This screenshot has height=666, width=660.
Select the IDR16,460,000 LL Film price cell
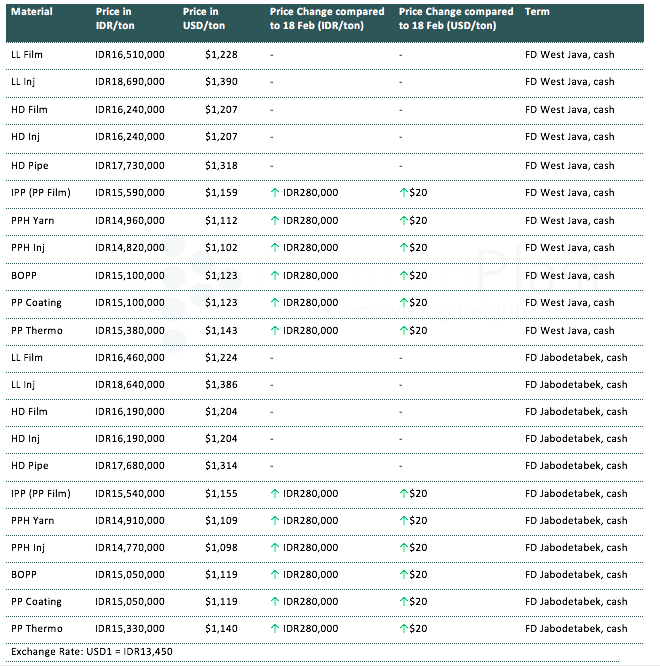click(130, 357)
